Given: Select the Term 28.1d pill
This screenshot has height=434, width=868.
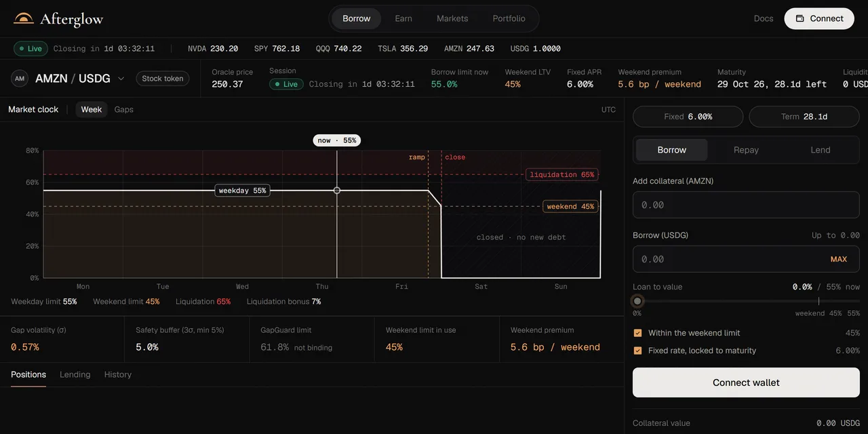Looking at the screenshot, I should 804,117.
